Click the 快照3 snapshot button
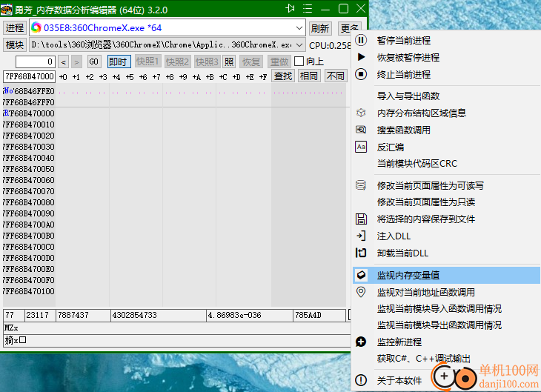The height and width of the screenshot is (392, 541). tap(207, 62)
